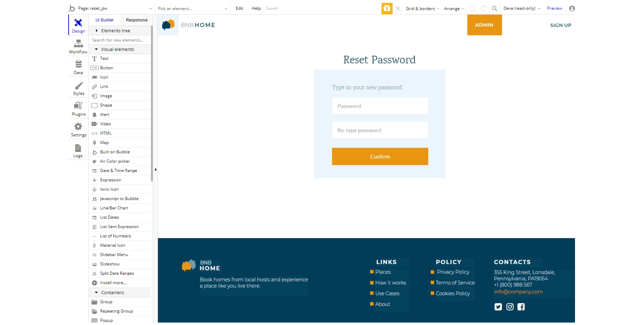Select the Video visual element
Image resolution: width=644 pixels, height=325 pixels.
[x=120, y=124]
